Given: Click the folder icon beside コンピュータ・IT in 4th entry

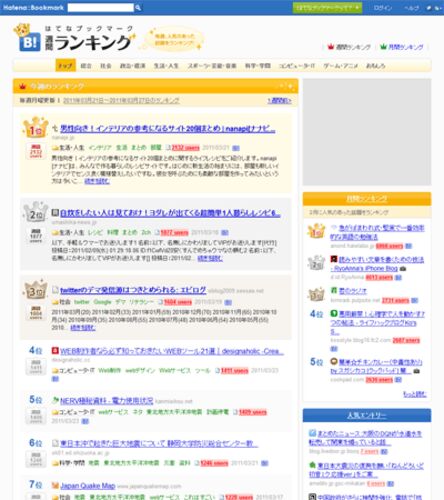Looking at the screenshot, I should [x=55, y=370].
